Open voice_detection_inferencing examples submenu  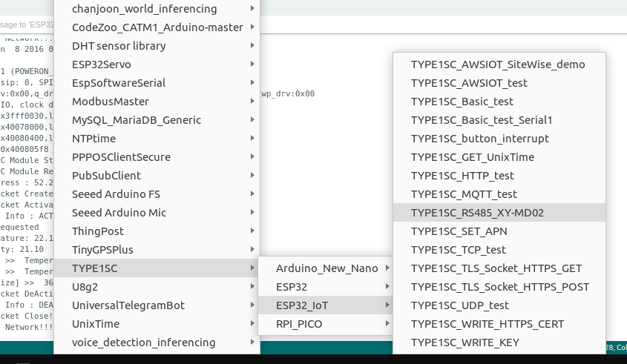pos(157,343)
